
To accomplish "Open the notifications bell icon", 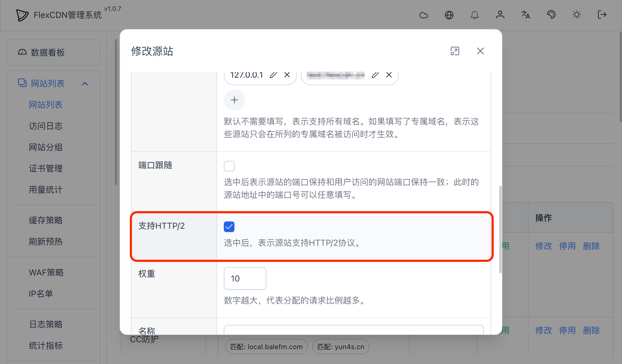I will 475,15.
